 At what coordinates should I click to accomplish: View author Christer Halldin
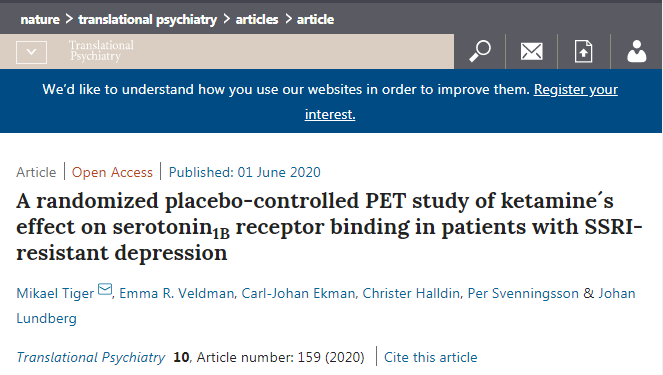point(411,293)
